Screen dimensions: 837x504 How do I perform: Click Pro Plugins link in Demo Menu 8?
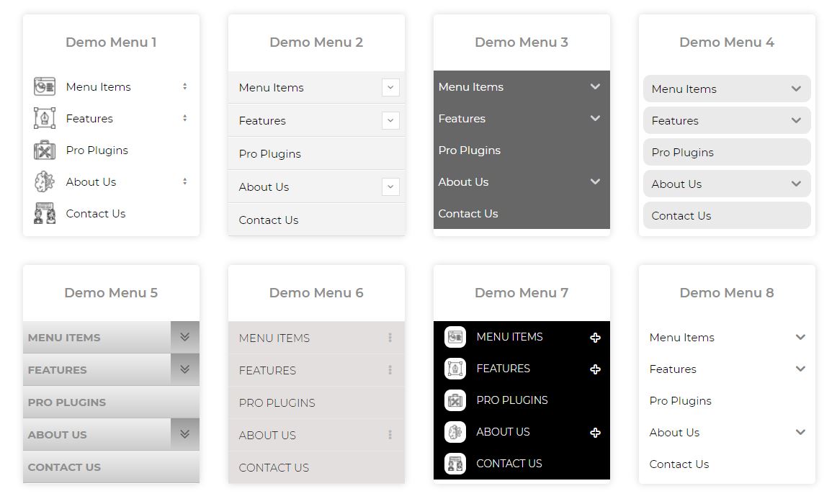pyautogui.click(x=680, y=400)
